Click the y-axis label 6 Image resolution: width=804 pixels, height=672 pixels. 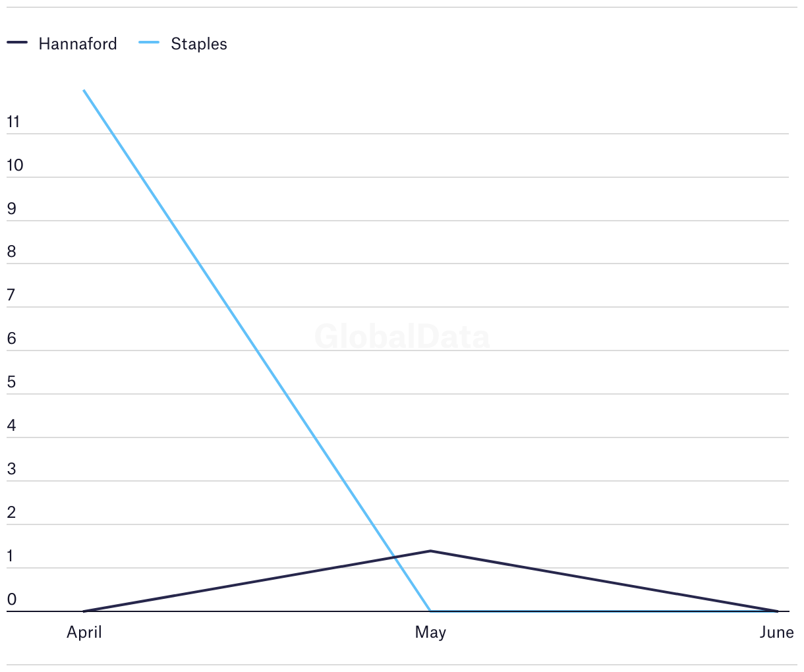point(11,339)
